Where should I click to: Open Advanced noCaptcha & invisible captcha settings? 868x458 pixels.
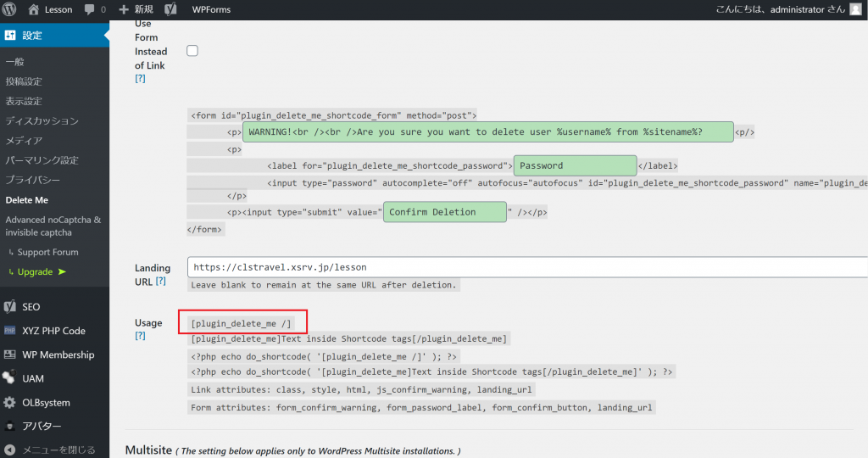pyautogui.click(x=53, y=226)
